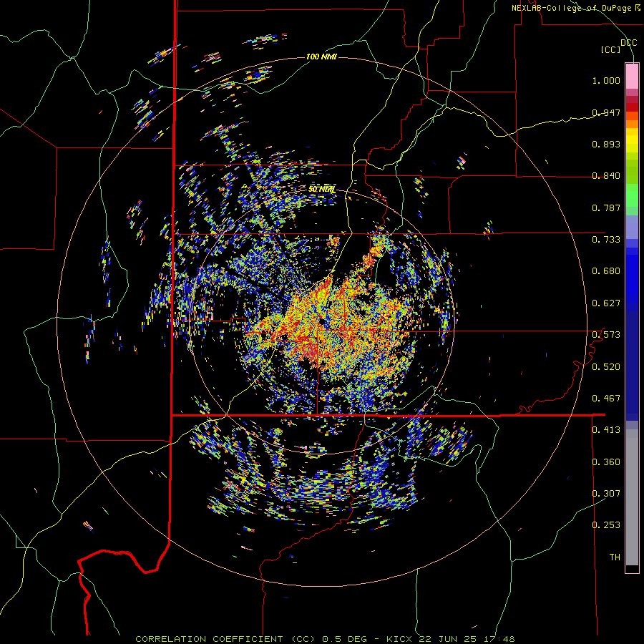Click the 0.733 scale value
644x644 pixels.
(606, 240)
